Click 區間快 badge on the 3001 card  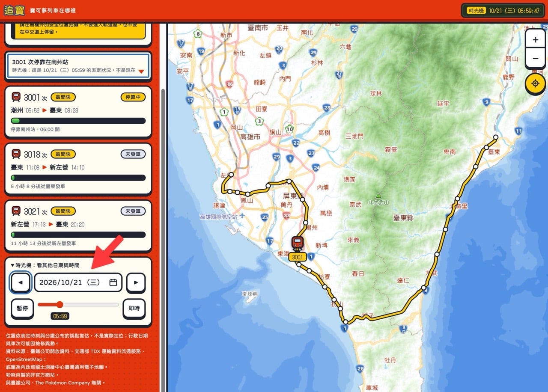pyautogui.click(x=63, y=97)
